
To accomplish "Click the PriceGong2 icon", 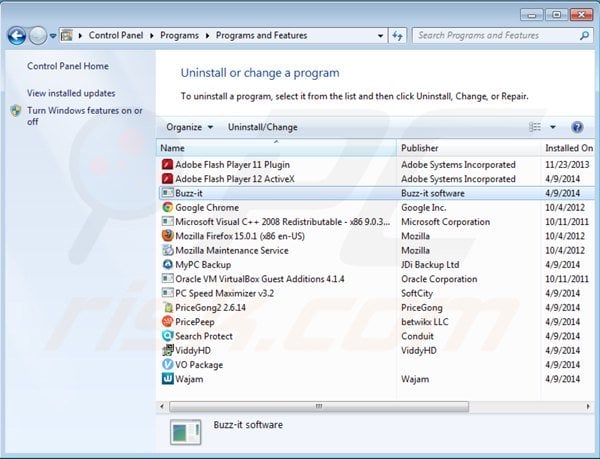I will [167, 307].
